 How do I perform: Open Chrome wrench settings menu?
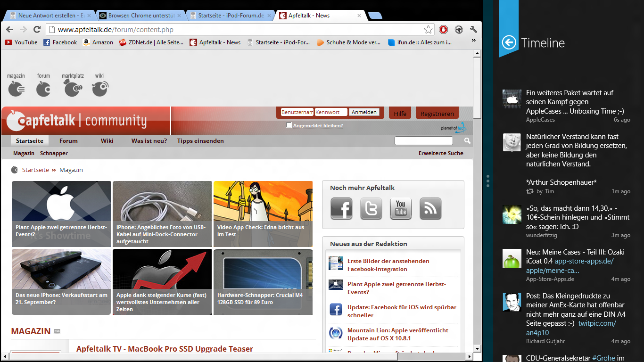click(473, 30)
